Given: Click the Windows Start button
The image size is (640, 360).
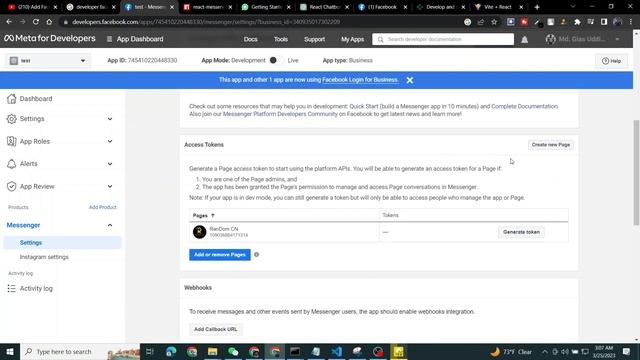Looking at the screenshot, I should (x=10, y=351).
